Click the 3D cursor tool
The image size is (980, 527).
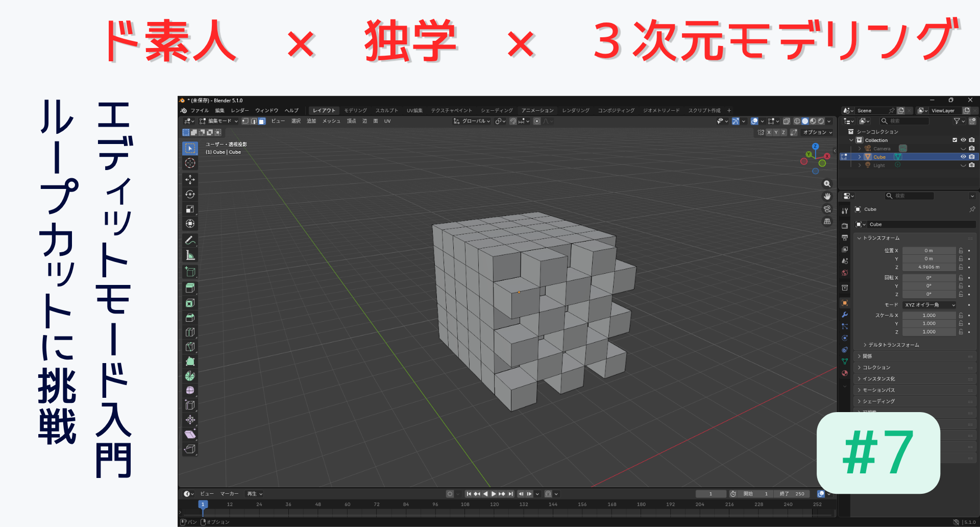[190, 163]
